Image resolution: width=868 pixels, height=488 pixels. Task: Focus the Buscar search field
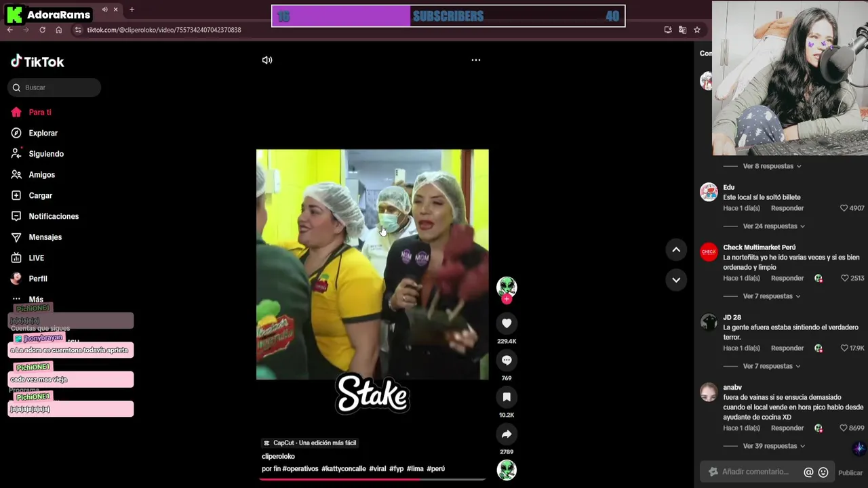54,87
